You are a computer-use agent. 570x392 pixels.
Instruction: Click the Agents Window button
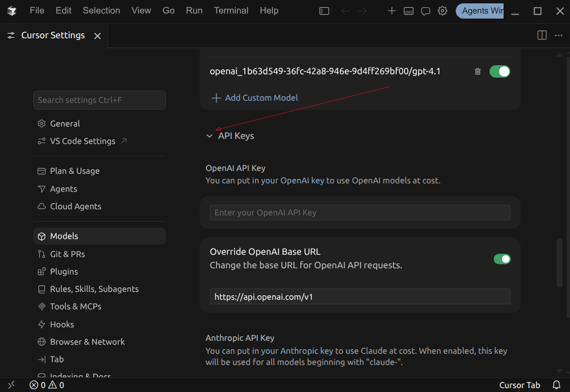(x=480, y=11)
